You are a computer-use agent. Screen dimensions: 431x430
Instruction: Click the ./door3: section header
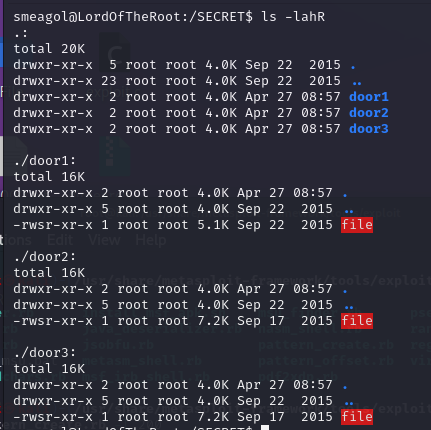click(45, 353)
